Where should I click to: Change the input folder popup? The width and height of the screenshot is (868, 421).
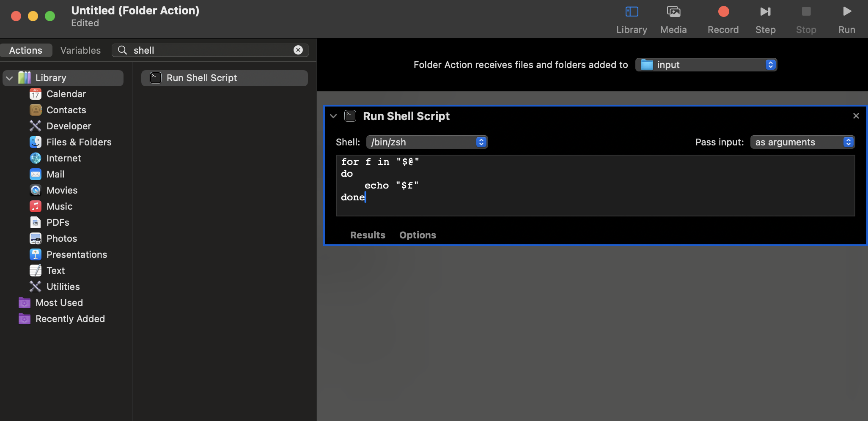pos(706,65)
